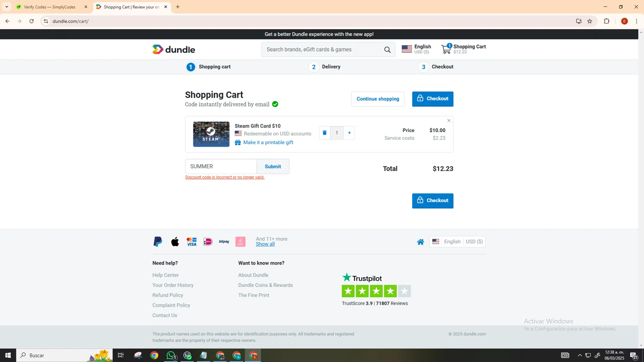Increase quantity with the plus button
The height and width of the screenshot is (362, 644).
(349, 133)
